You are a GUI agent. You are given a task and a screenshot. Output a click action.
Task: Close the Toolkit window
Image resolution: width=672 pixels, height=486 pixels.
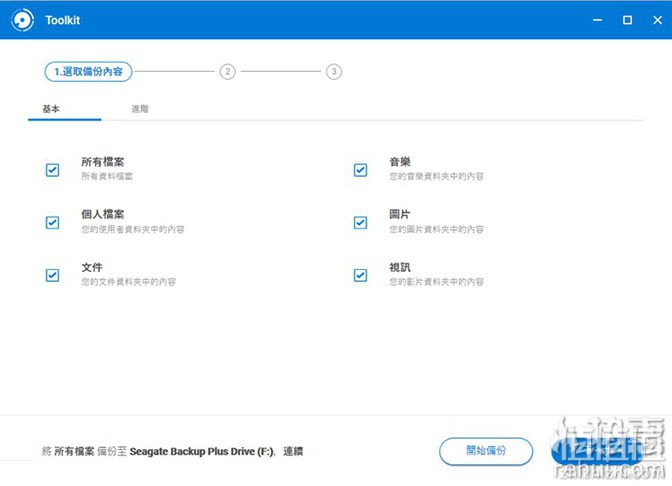[657, 20]
